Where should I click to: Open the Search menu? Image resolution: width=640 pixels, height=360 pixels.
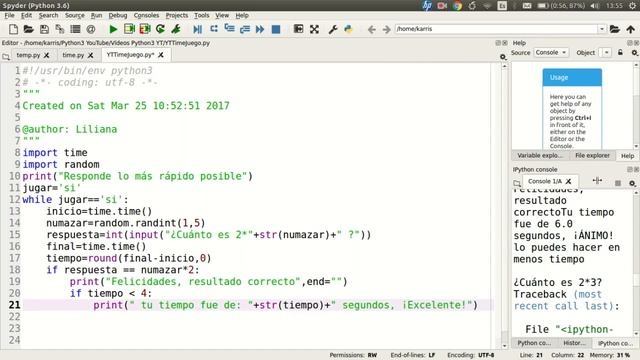[48, 15]
